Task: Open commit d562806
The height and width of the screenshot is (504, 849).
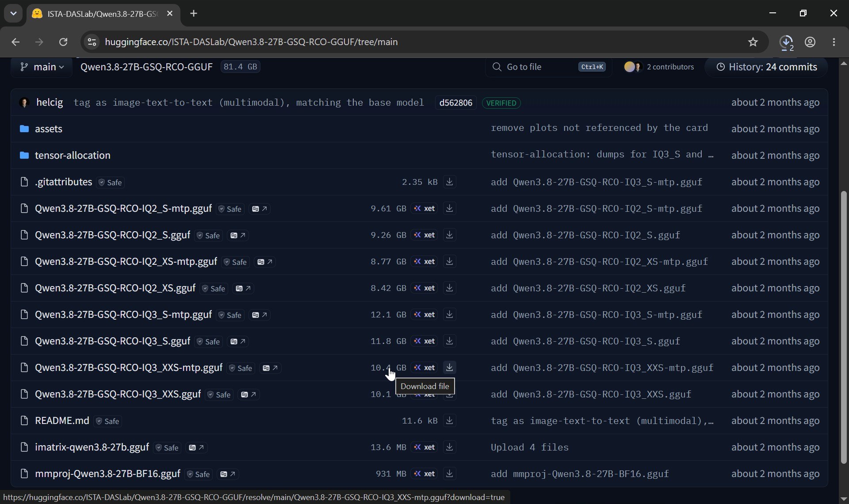Action: 455,103
